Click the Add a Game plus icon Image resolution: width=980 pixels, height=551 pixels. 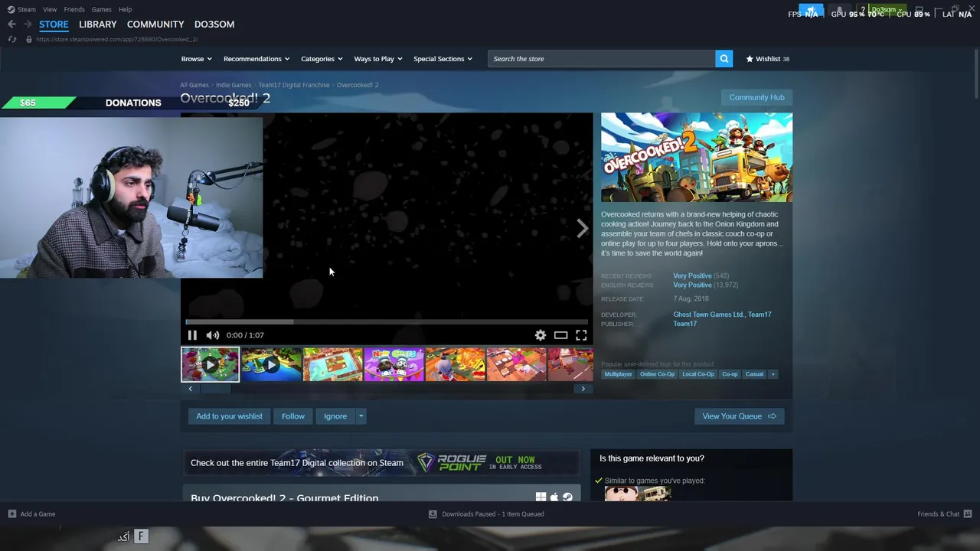pos(11,514)
